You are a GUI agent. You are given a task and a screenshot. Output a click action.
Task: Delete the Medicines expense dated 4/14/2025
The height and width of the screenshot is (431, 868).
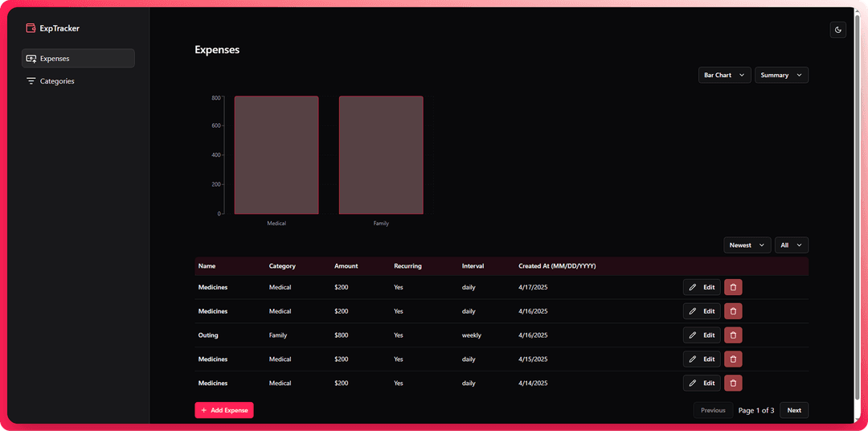point(733,383)
